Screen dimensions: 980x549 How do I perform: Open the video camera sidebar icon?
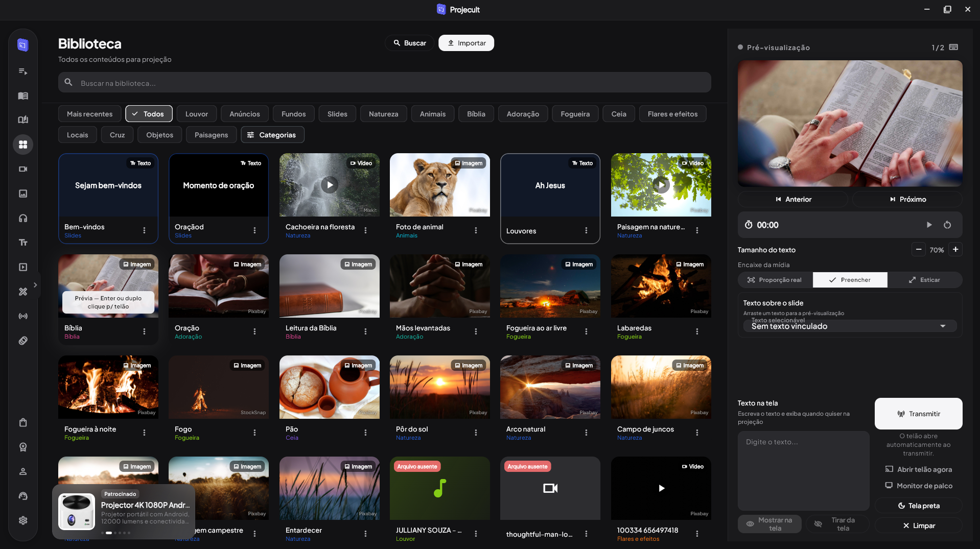tap(23, 169)
